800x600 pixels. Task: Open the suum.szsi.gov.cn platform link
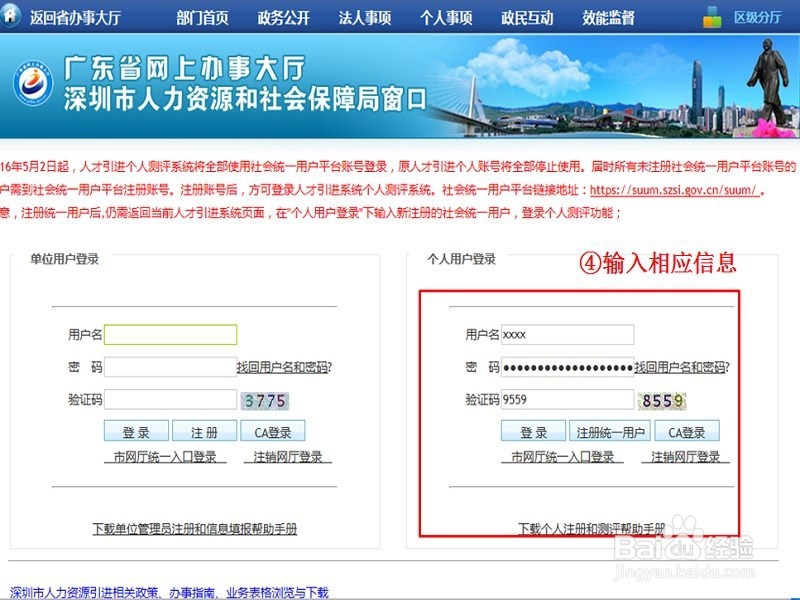click(x=674, y=190)
